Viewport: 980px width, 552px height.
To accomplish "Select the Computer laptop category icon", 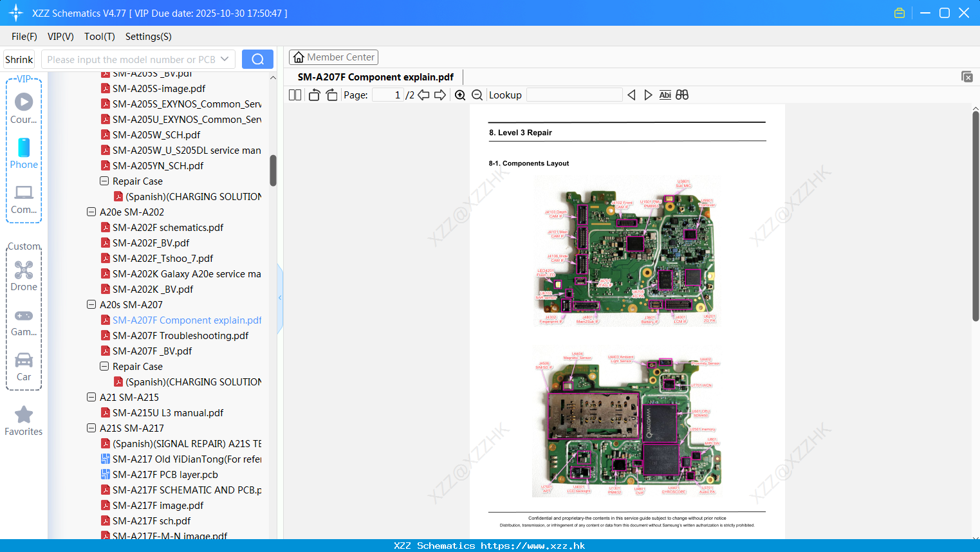I will click(24, 192).
